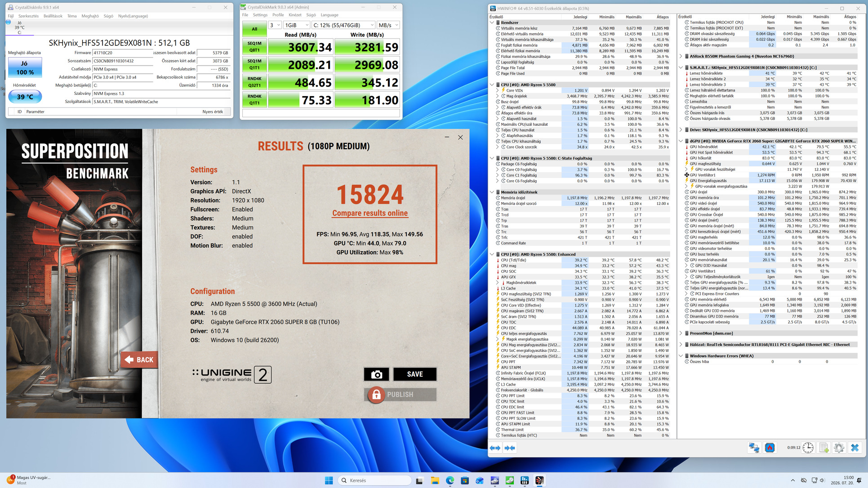Screen dimensions: 868x488
Task: Open HWiNFO sensor settings gear icon
Action: click(x=839, y=448)
